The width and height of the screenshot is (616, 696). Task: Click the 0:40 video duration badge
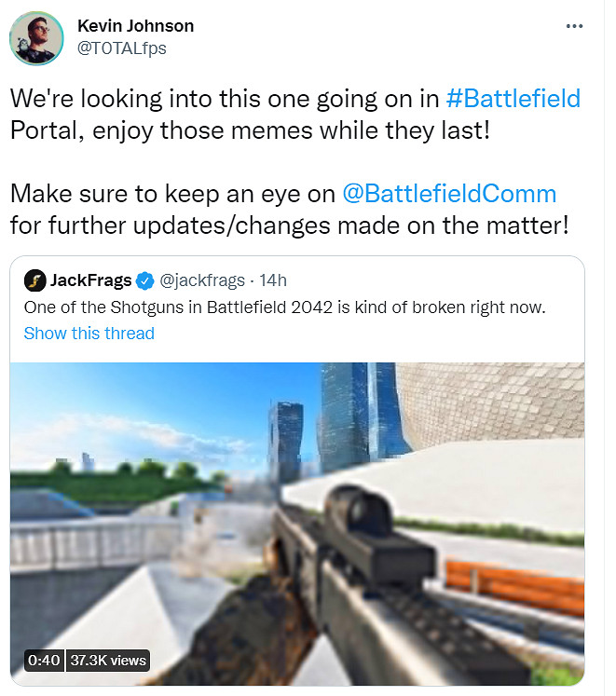[x=44, y=661]
